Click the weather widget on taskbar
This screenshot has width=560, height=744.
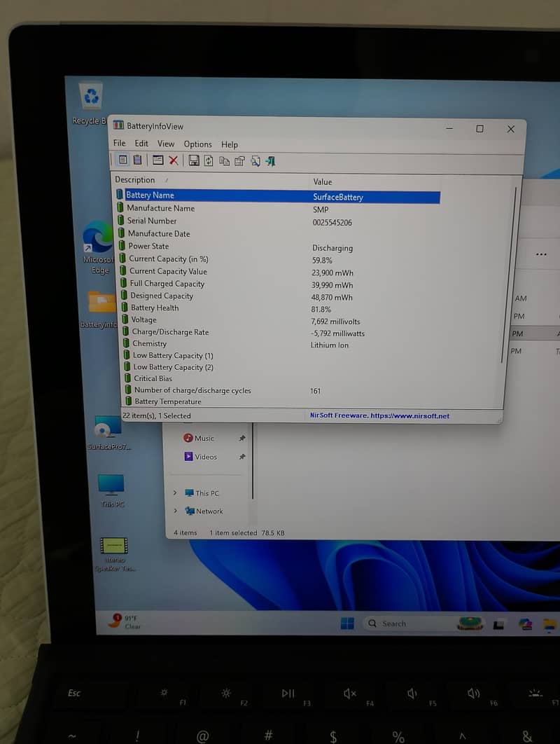[x=125, y=621]
